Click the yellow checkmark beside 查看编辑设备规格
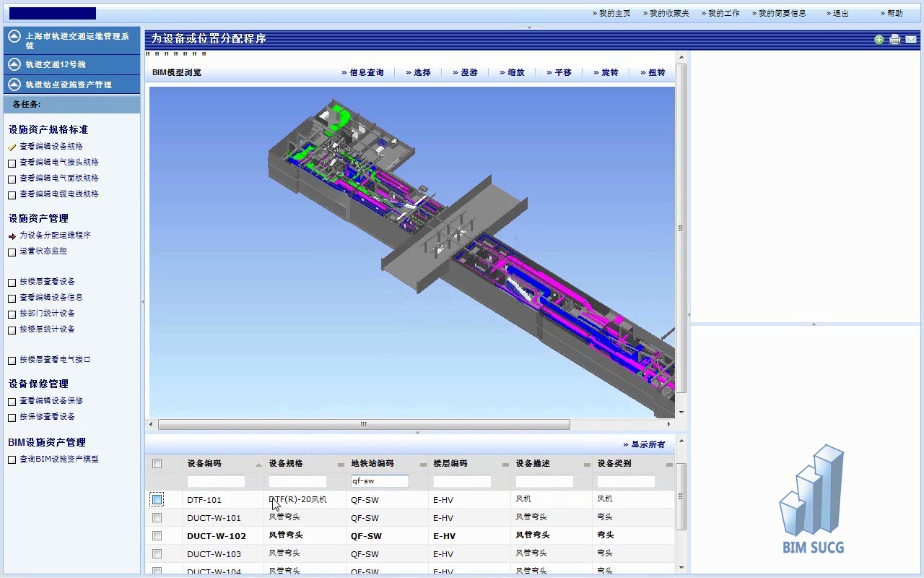Viewport: 924px width, 578px height. (x=12, y=147)
